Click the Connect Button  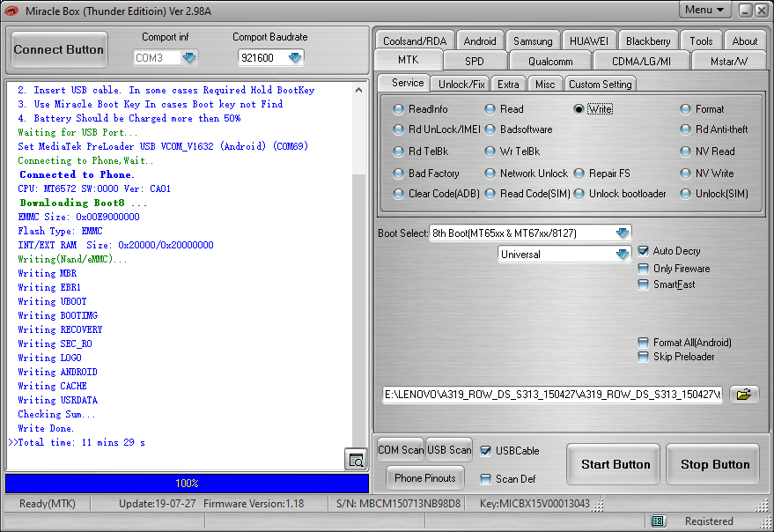[x=59, y=50]
